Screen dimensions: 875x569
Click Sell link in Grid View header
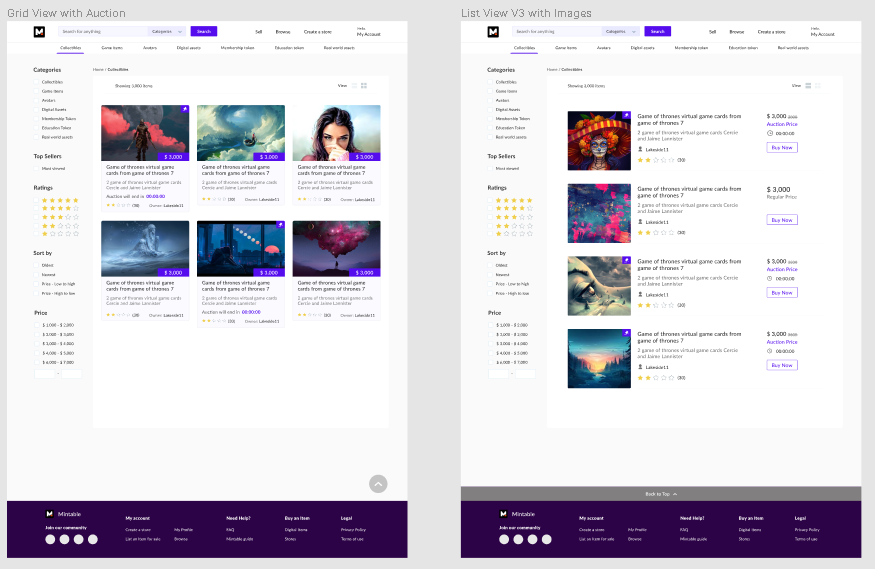[x=258, y=32]
